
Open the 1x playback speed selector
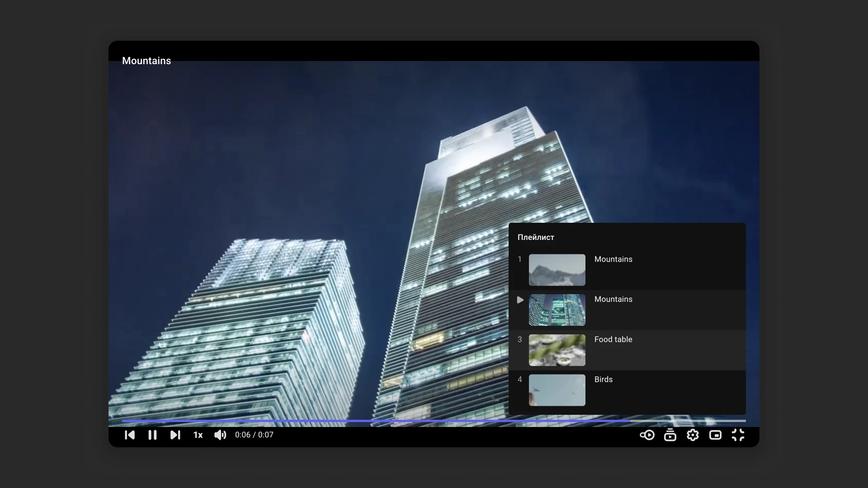pos(198,435)
